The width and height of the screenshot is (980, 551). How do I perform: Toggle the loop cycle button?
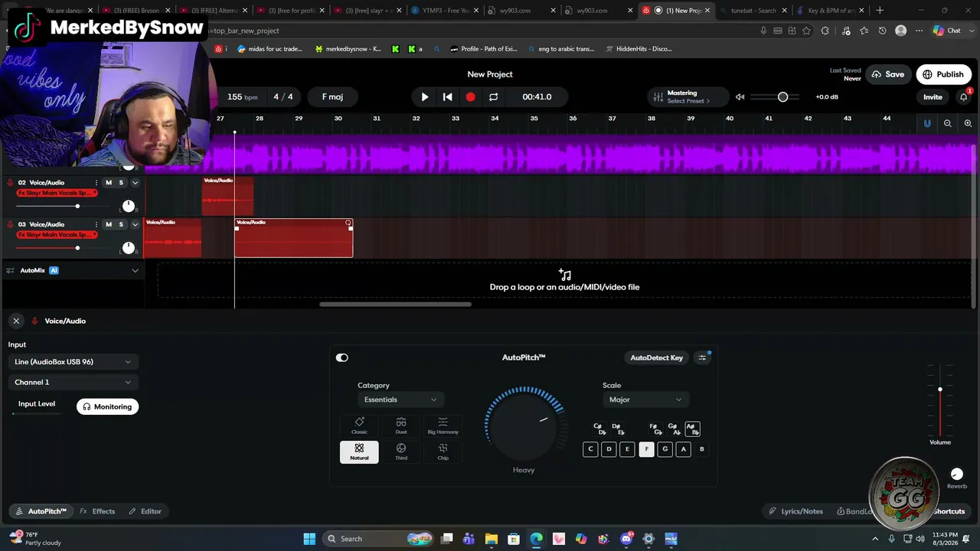pos(494,97)
